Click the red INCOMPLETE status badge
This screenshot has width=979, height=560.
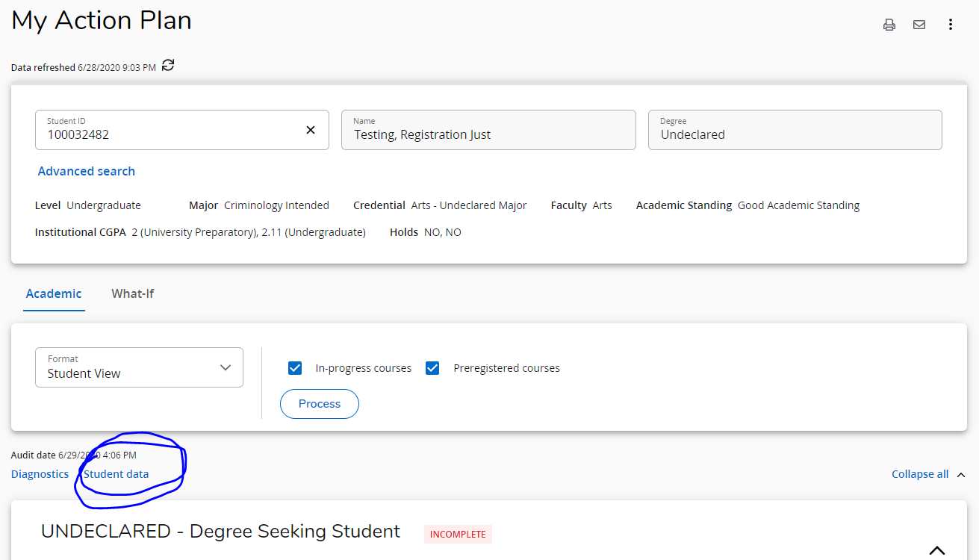458,534
